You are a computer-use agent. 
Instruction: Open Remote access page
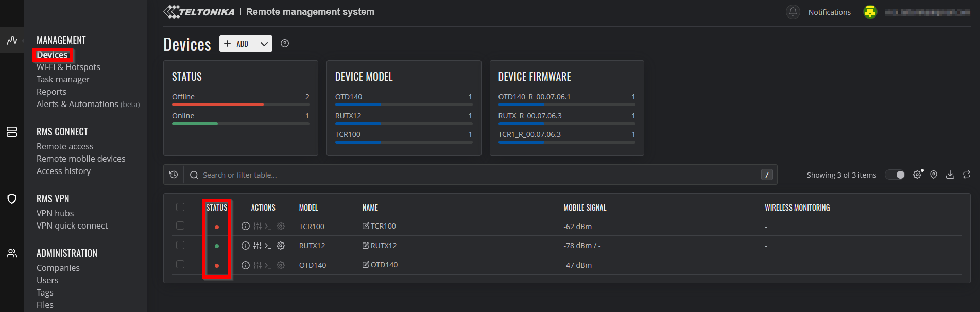(x=65, y=146)
